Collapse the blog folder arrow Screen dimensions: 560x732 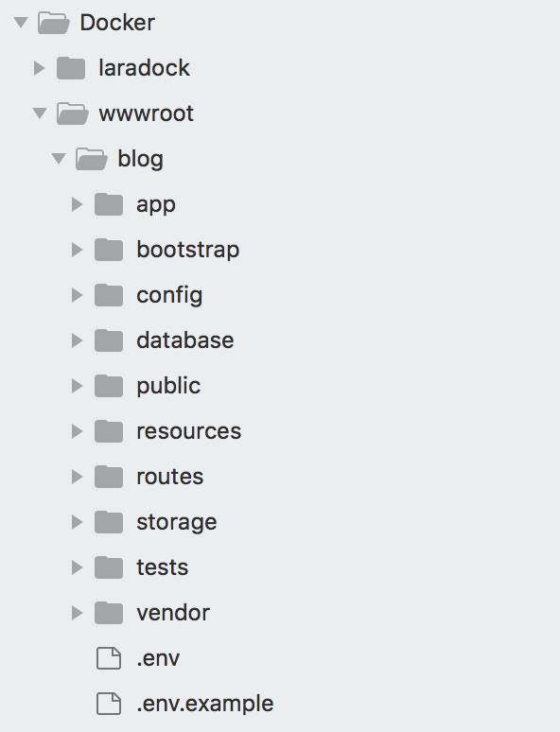pos(59,158)
